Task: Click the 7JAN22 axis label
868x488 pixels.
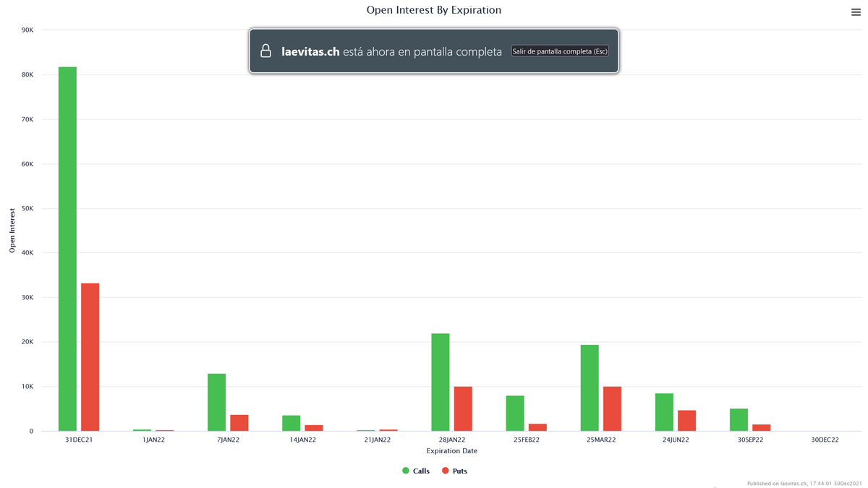Action: coord(228,440)
